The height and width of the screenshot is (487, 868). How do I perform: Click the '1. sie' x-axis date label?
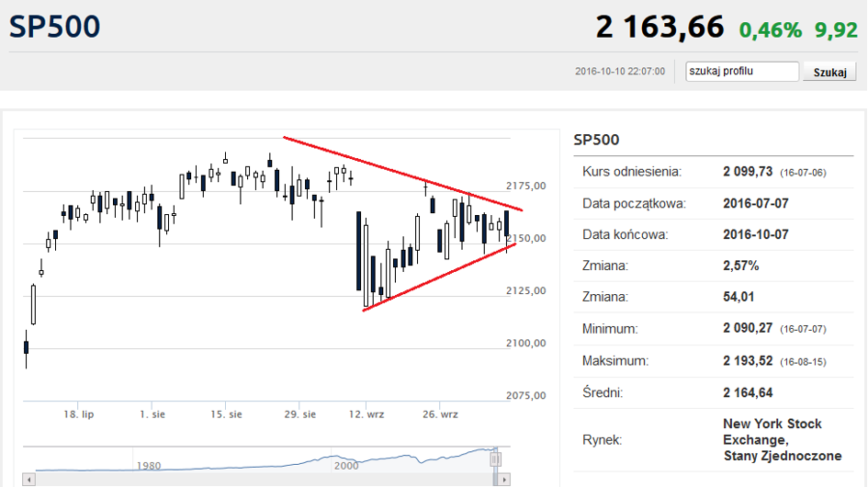click(x=152, y=414)
